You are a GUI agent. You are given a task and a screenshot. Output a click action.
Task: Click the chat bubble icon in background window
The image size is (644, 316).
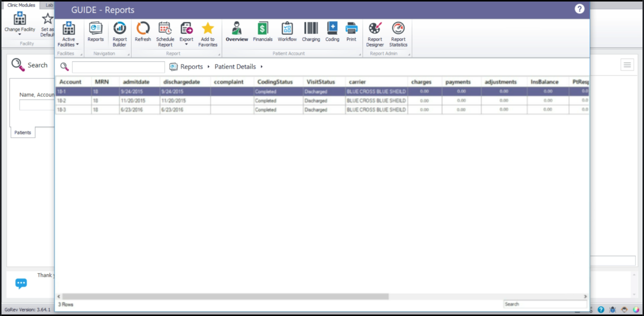(21, 283)
